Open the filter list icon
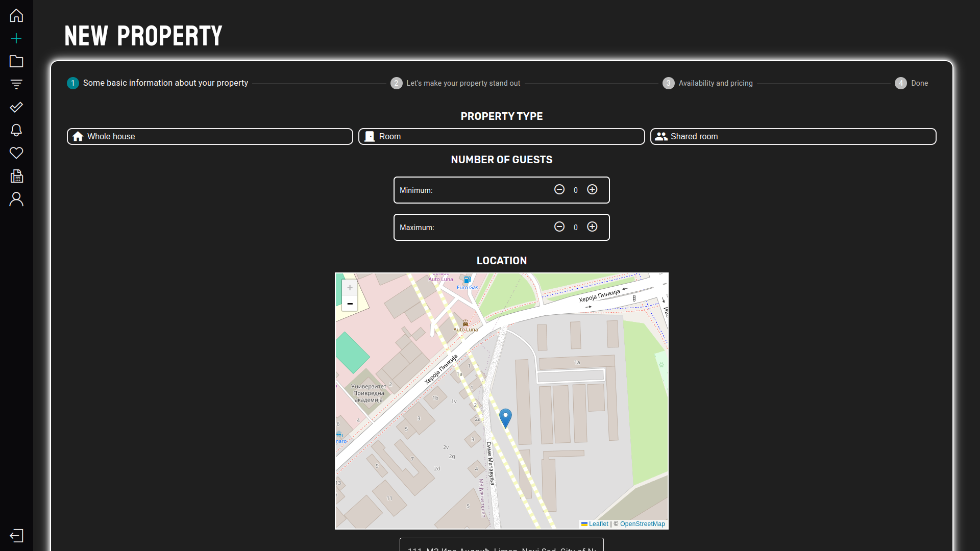This screenshot has width=980, height=551. 16,84
